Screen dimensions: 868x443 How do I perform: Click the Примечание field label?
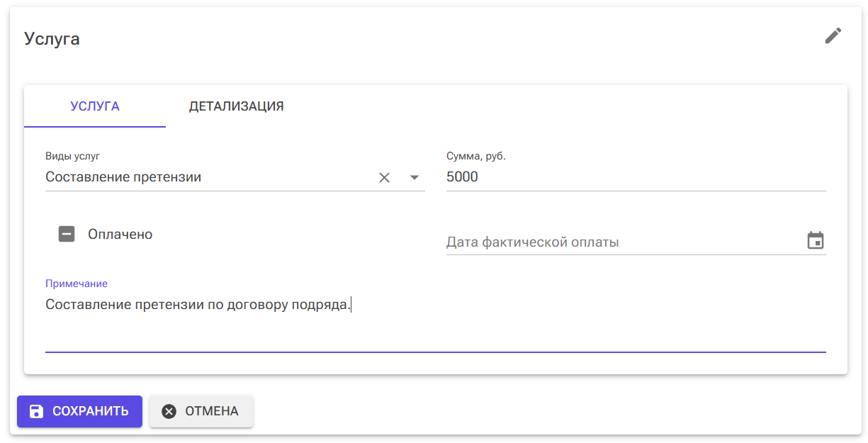[x=77, y=284]
